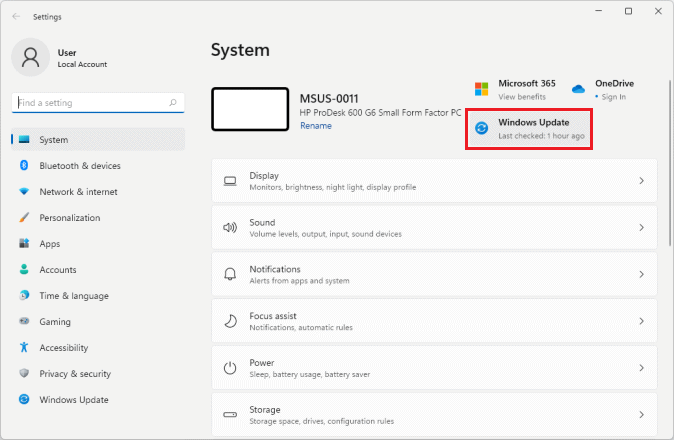Expand the Display settings chevron
674x440 pixels.
(x=641, y=181)
